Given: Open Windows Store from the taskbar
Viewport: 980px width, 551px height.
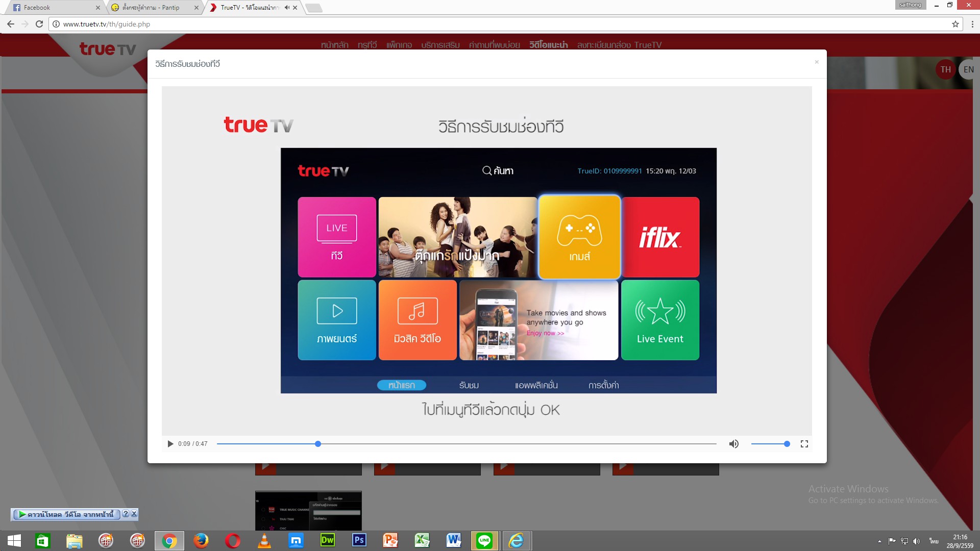Looking at the screenshot, I should [x=42, y=541].
